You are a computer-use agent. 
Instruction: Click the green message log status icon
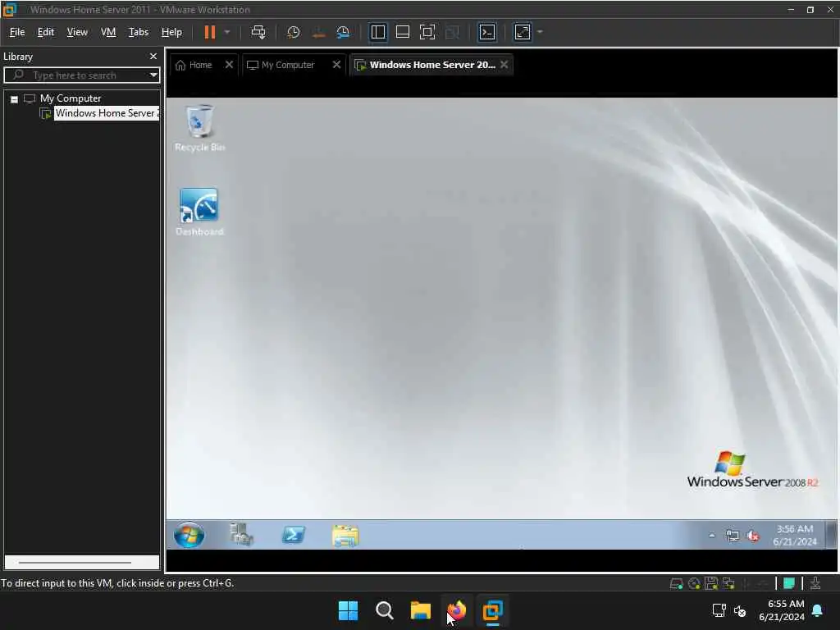[x=789, y=583]
